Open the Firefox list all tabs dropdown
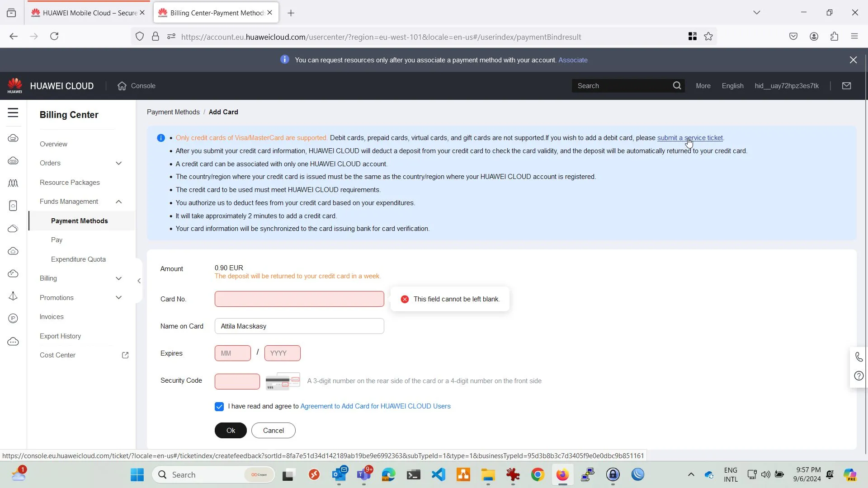This screenshot has height=488, width=868. point(757,13)
